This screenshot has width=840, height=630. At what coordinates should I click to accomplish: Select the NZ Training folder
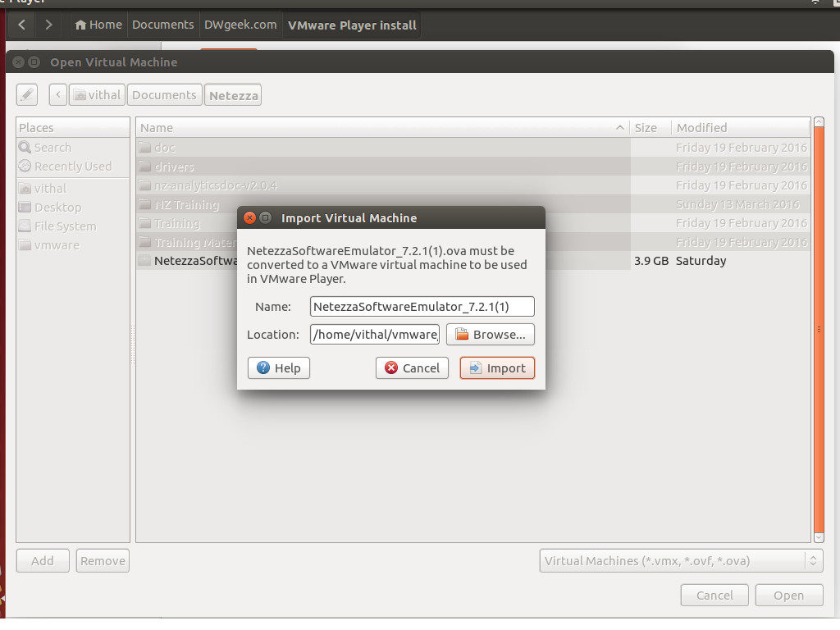coord(473,204)
